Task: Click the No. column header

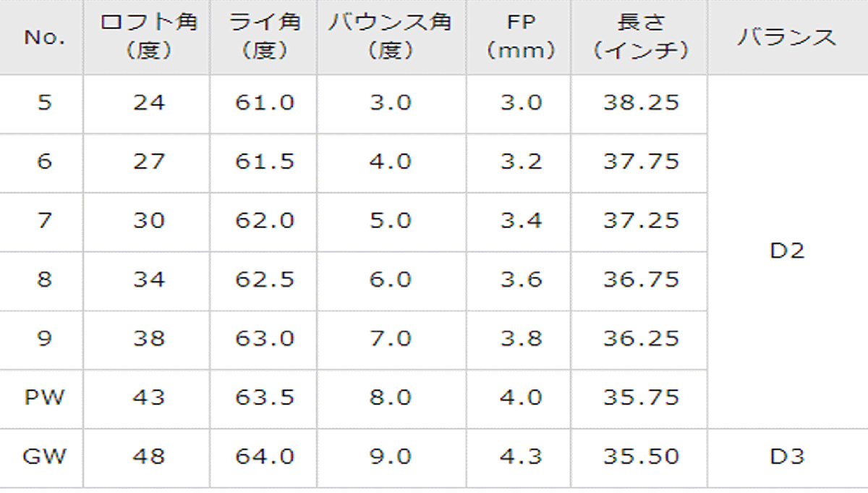Action: (x=44, y=38)
